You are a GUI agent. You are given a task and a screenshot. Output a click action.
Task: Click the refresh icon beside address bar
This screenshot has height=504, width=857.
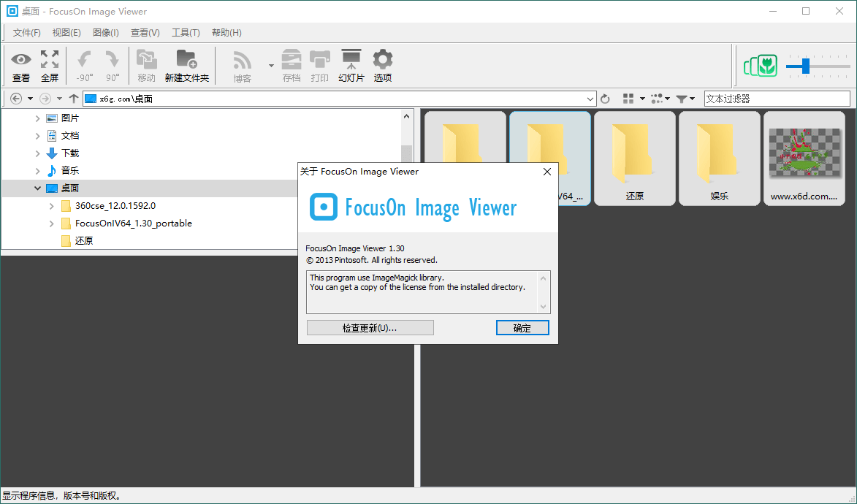pos(605,98)
